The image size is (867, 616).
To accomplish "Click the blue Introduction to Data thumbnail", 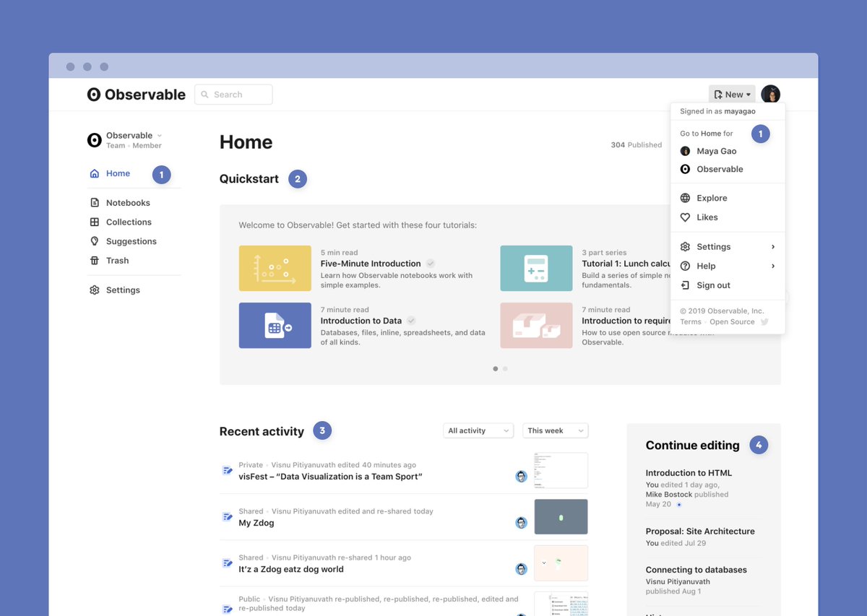I will coord(275,326).
